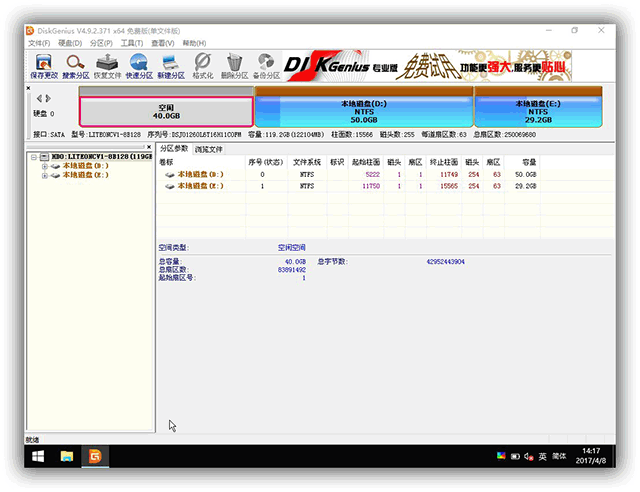Select 本地磁盘(D:) tree item
Viewport: 640px width, 492px height.
click(85, 166)
